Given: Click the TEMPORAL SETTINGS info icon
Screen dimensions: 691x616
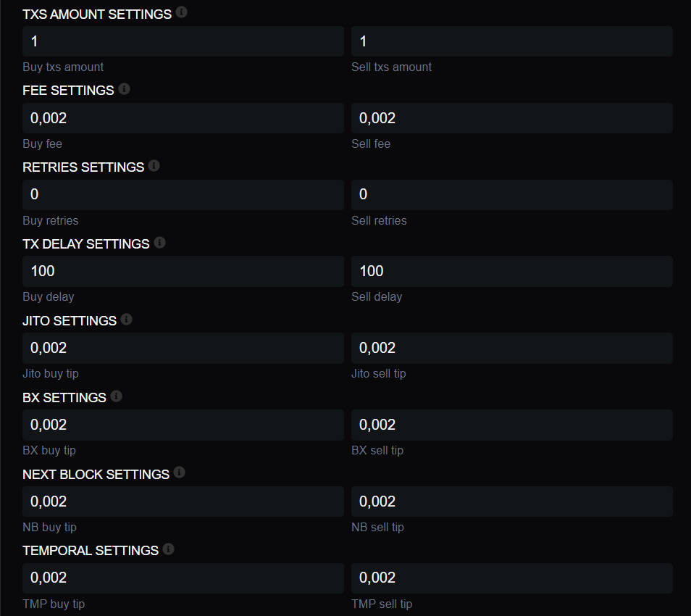Looking at the screenshot, I should [169, 549].
